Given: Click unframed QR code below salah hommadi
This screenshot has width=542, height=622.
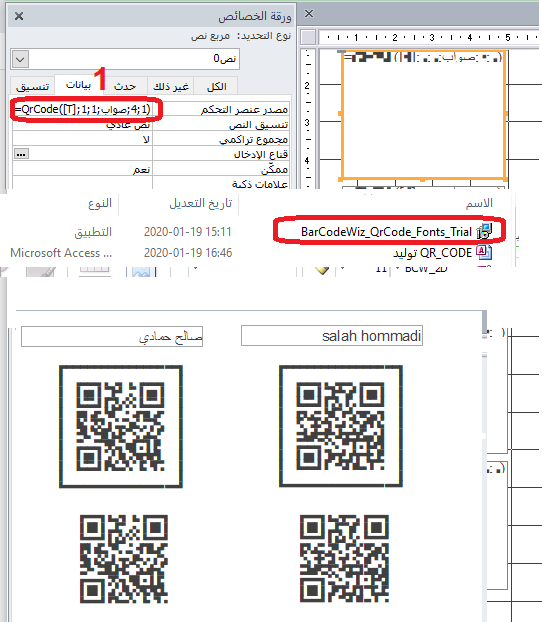Looking at the screenshot, I should tap(344, 559).
